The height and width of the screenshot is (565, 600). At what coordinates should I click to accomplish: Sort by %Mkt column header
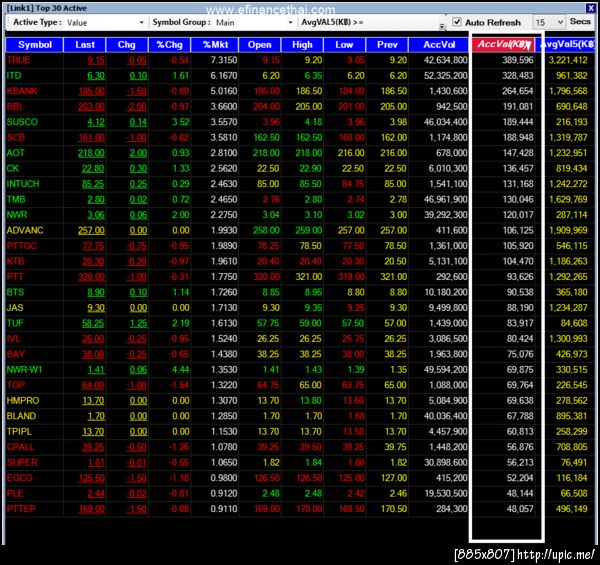[x=215, y=45]
